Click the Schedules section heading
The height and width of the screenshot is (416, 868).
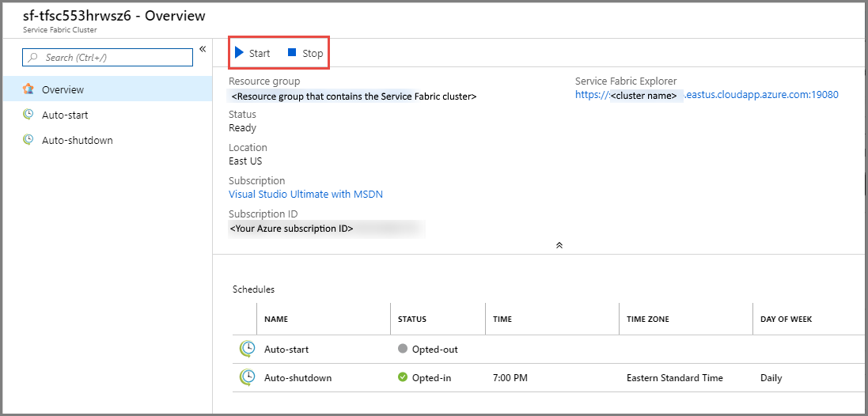pos(253,289)
